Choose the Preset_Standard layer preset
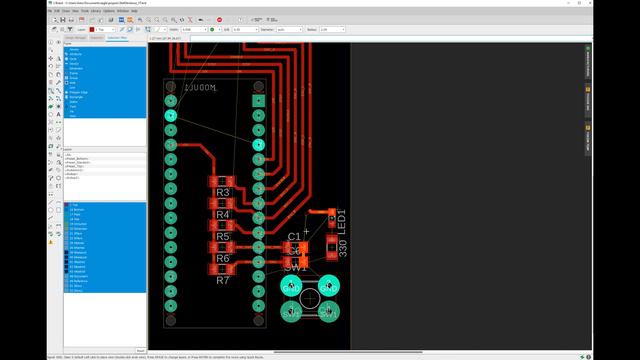640x360 pixels. pos(105,162)
